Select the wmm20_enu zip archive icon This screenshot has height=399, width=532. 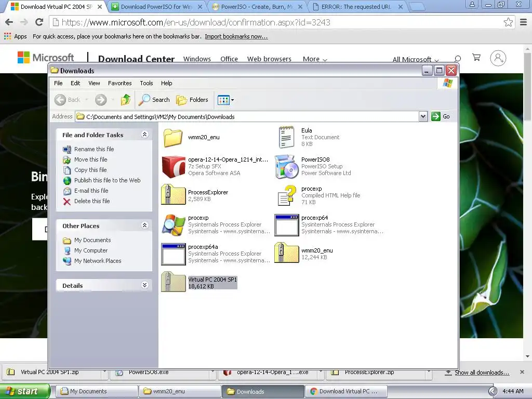(x=286, y=253)
